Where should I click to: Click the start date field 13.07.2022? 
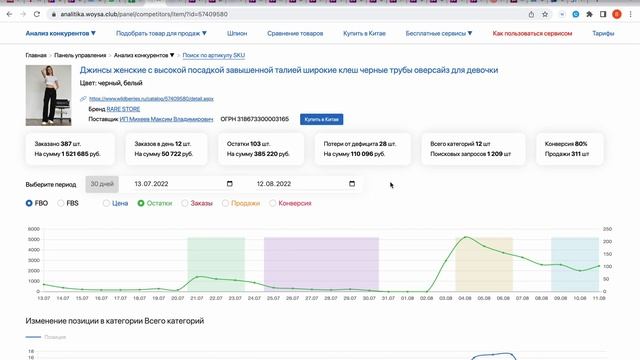coord(184,184)
